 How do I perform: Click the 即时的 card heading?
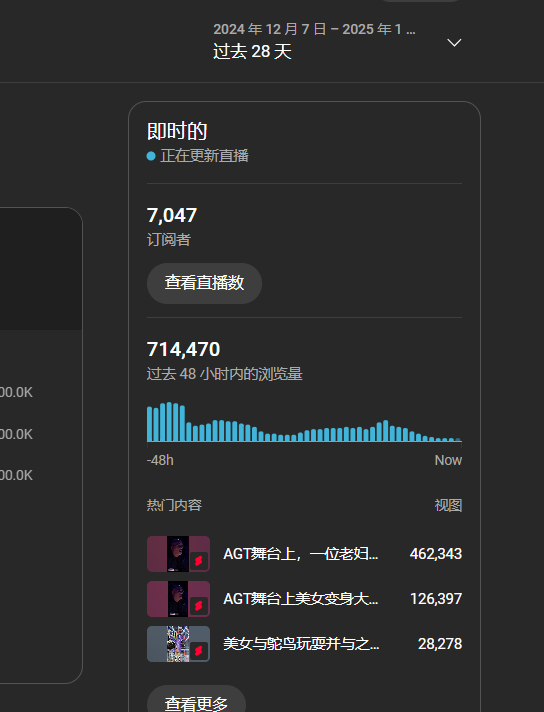coord(177,131)
